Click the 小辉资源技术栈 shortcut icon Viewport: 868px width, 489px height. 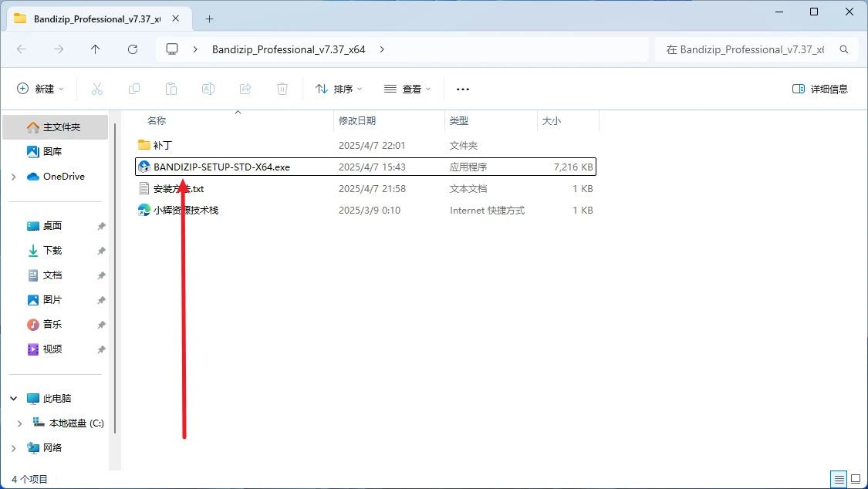(x=144, y=211)
